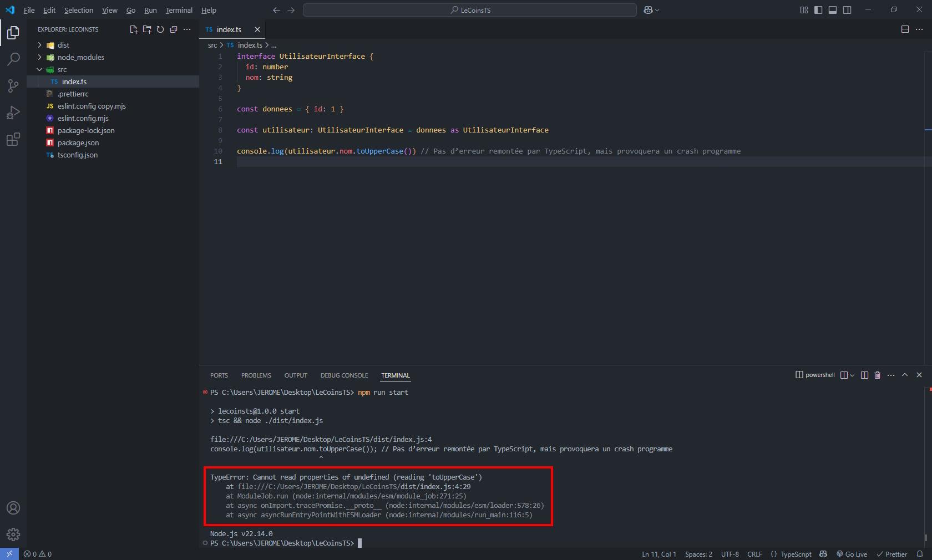
Task: Open the Extensions view
Action: tap(13, 139)
